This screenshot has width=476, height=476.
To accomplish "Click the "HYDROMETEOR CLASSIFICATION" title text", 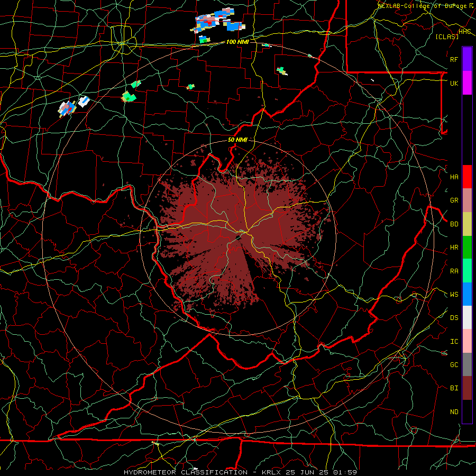I will pyautogui.click(x=186, y=472).
